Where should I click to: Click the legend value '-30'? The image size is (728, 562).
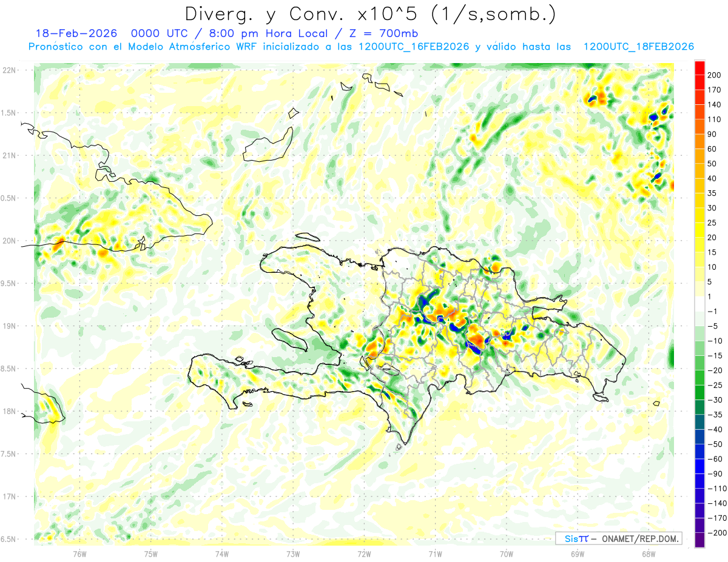point(716,400)
